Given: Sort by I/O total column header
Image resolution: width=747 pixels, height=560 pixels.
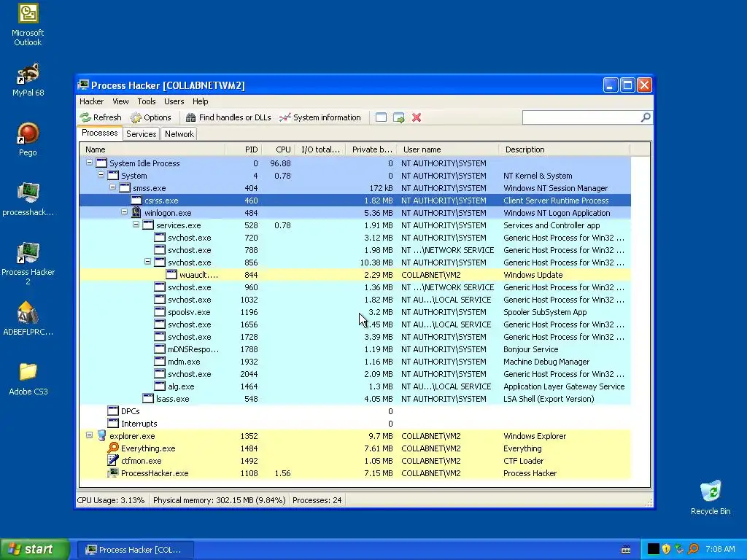Looking at the screenshot, I should point(320,149).
